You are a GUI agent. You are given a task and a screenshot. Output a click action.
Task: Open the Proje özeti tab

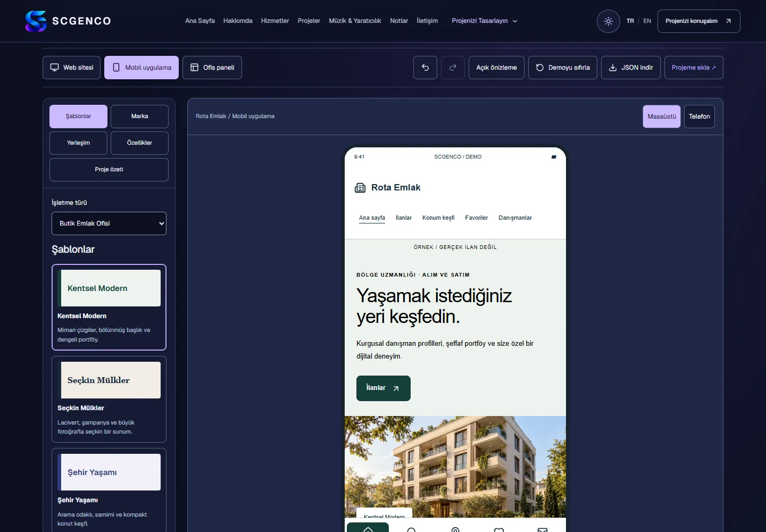(109, 170)
